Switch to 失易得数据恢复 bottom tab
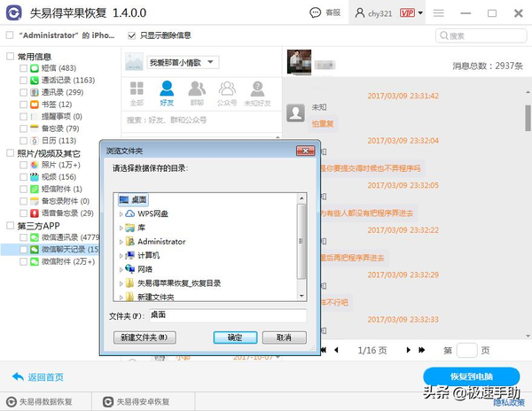This screenshot has width=532, height=411. tap(46, 402)
